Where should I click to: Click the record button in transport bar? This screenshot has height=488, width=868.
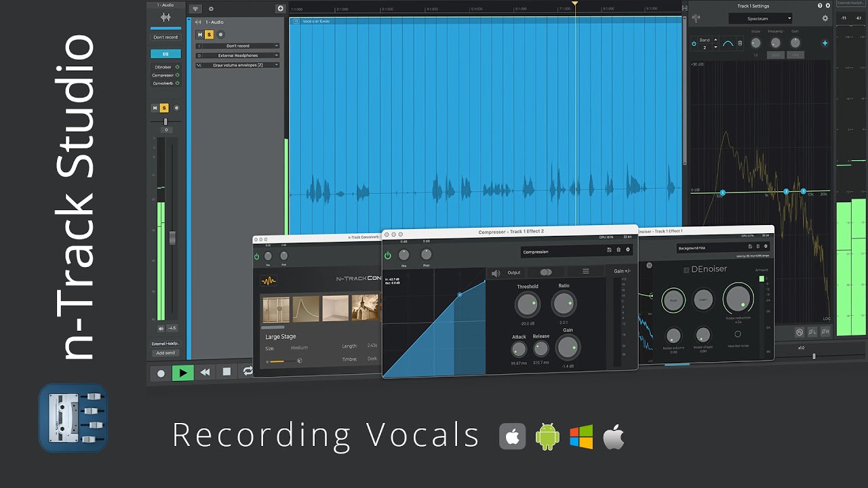(161, 373)
